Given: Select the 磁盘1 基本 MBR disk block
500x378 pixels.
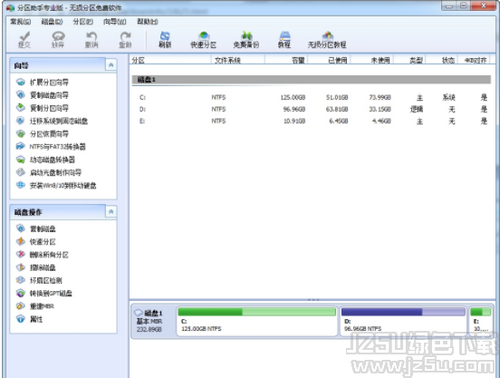Looking at the screenshot, I should tap(152, 321).
